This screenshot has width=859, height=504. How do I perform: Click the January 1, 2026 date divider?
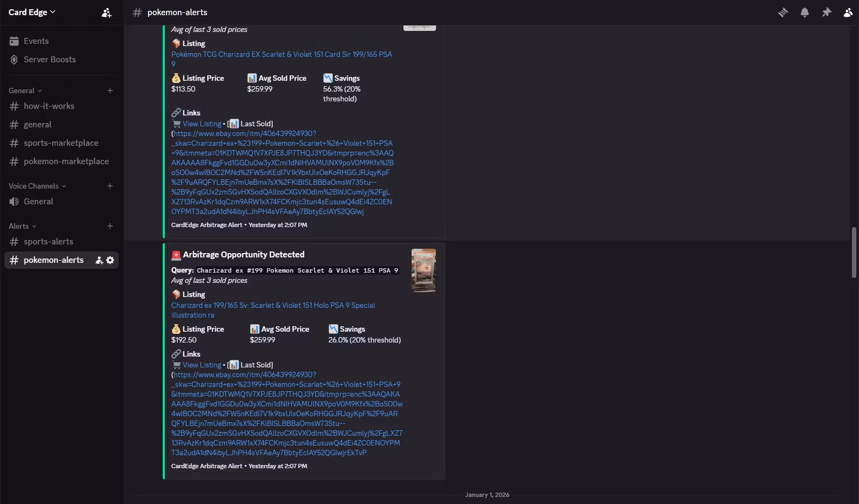487,495
